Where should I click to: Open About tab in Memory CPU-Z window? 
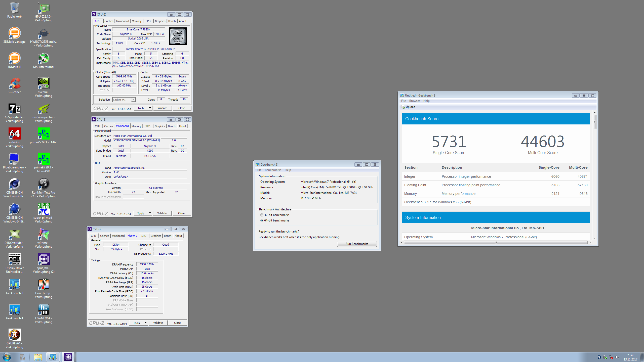point(178,236)
